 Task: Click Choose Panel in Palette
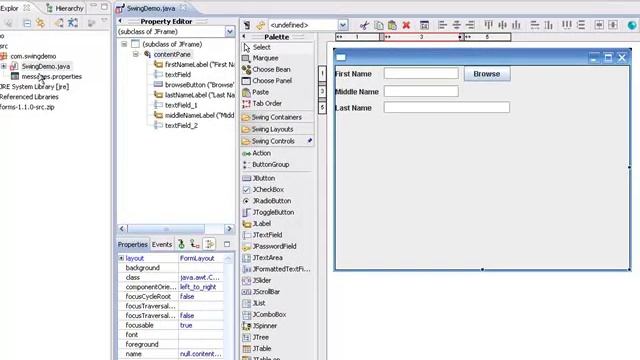[267, 81]
